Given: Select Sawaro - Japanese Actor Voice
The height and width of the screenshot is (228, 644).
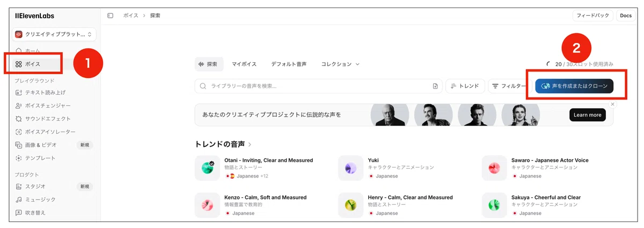Looking at the screenshot, I should click(x=550, y=160).
